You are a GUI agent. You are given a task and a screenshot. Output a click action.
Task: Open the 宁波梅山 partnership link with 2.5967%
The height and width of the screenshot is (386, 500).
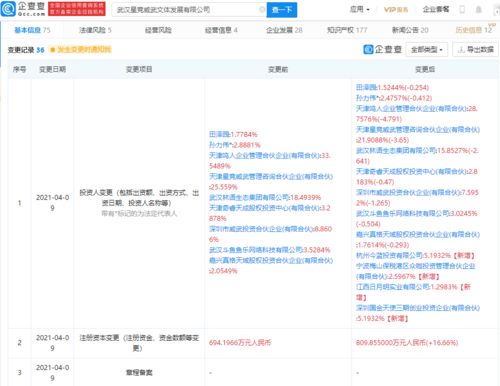point(415,271)
